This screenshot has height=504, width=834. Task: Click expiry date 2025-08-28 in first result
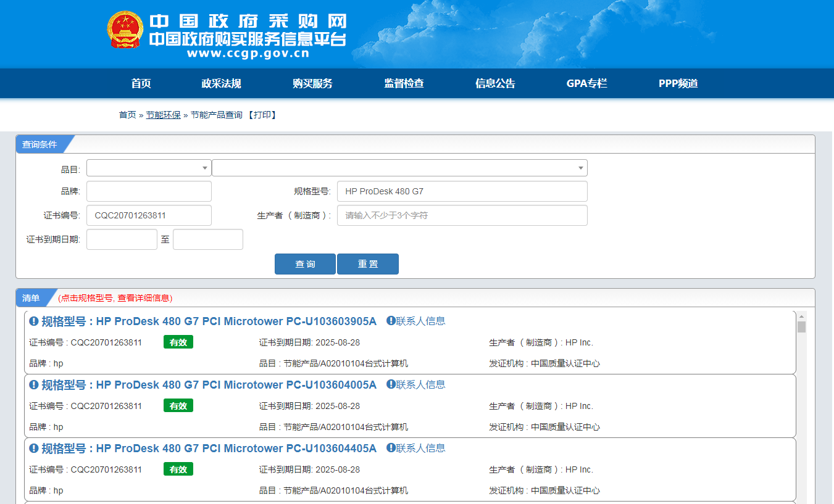click(x=338, y=342)
